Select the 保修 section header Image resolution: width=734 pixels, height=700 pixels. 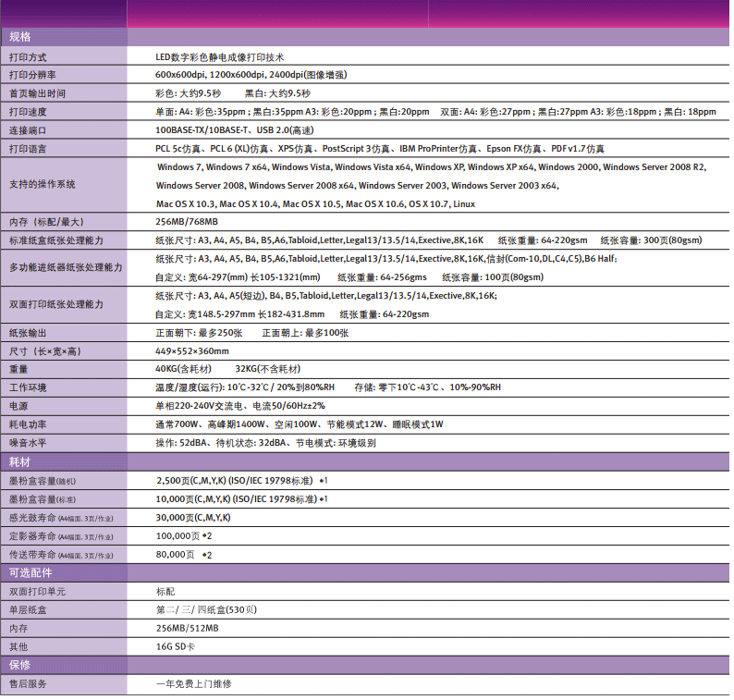[20, 665]
